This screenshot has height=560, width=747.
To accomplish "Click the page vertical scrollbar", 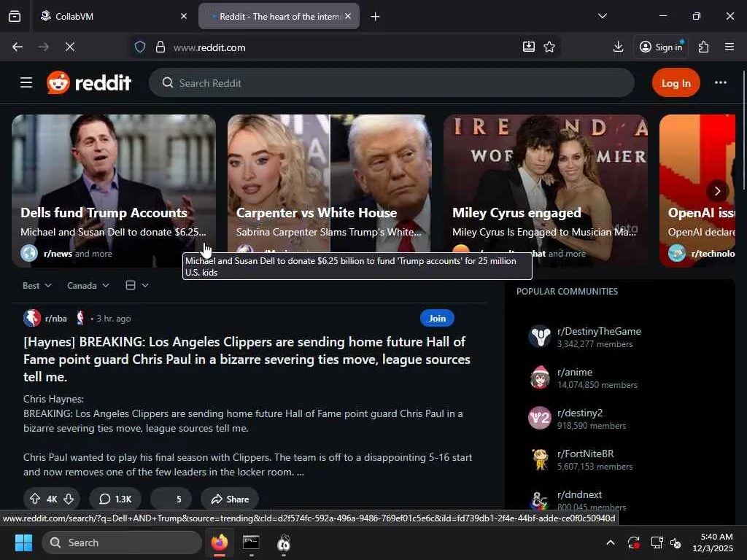I will point(743,131).
